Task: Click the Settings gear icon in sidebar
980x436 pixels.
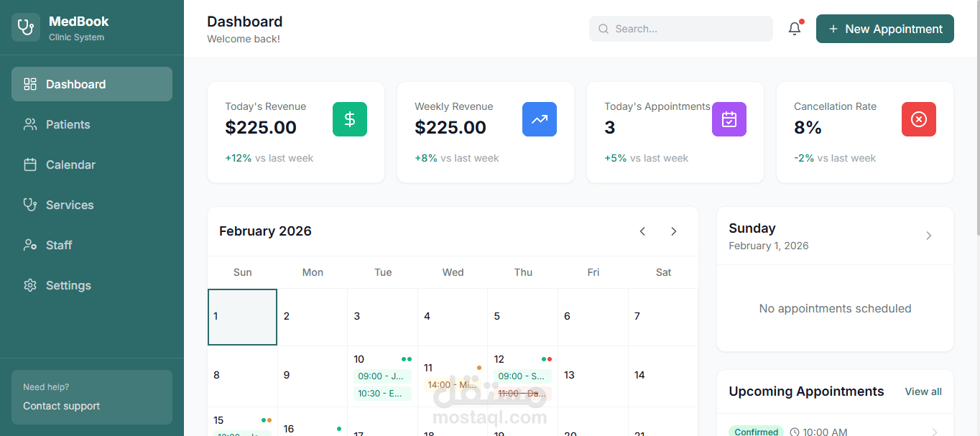Action: pyautogui.click(x=30, y=285)
